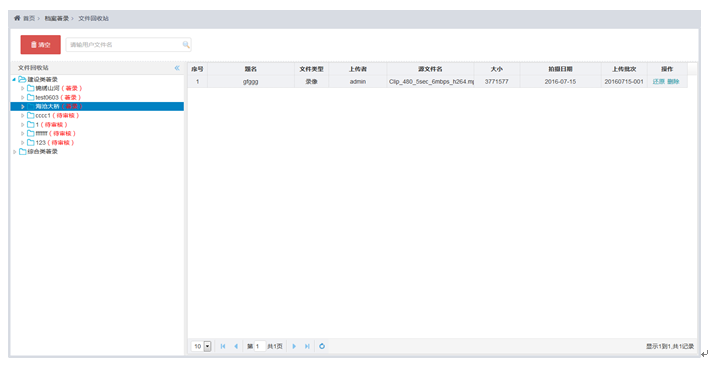Expand the 海沧大桥 folder arrow
The width and height of the screenshot is (712, 365).
[x=22, y=107]
